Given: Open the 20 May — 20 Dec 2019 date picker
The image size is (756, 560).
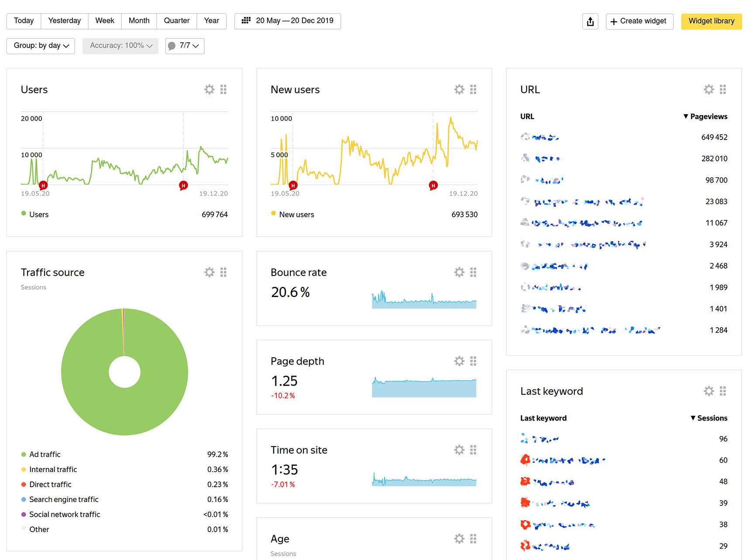Looking at the screenshot, I should click(x=287, y=21).
